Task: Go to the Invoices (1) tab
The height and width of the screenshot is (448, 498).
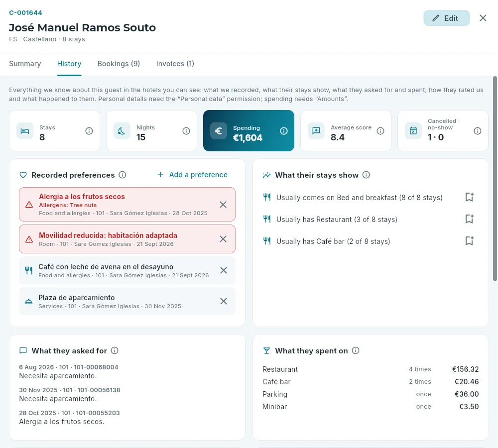Action: tap(175, 64)
